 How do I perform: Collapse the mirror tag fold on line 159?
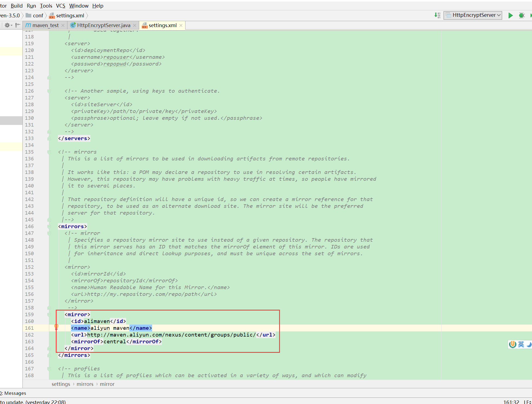49,315
